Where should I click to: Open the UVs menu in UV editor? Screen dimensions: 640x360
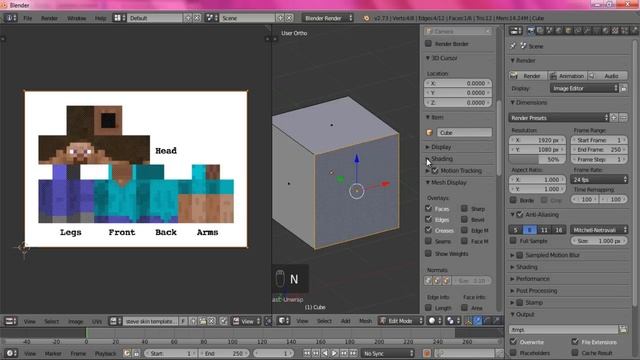(97, 321)
